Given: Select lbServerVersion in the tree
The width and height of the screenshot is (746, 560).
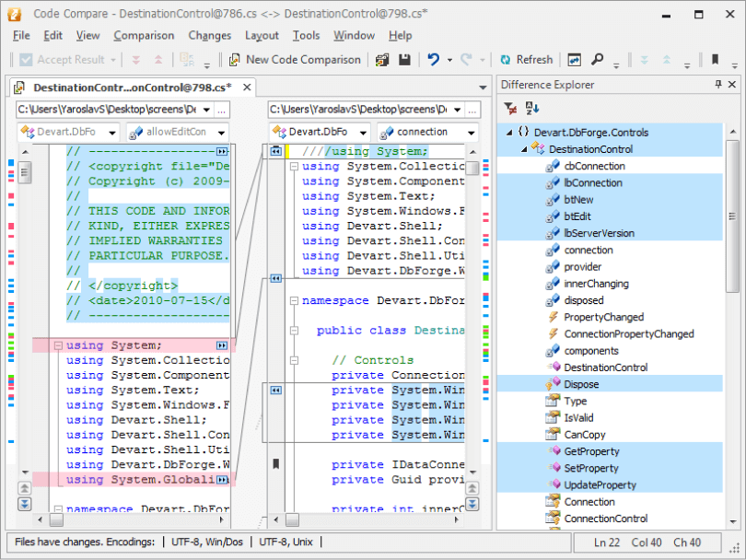Looking at the screenshot, I should tap(599, 233).
